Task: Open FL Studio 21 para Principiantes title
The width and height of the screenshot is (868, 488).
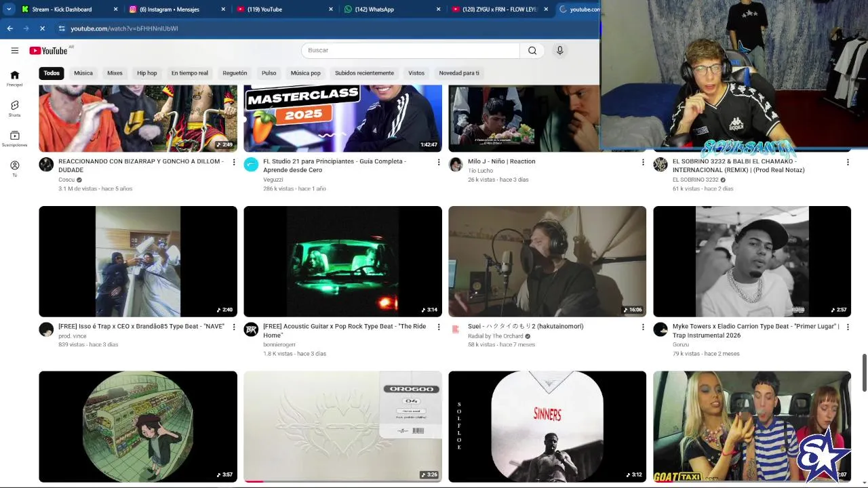Action: coord(335,165)
